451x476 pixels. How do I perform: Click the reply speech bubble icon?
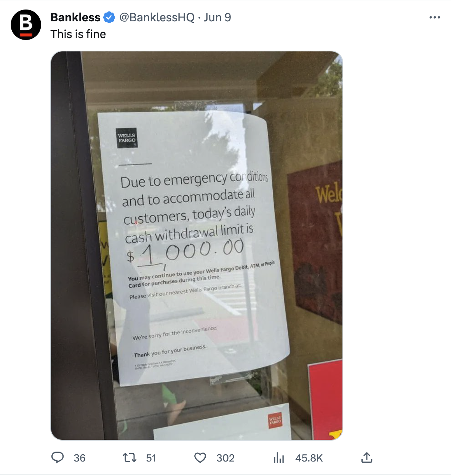(x=58, y=457)
